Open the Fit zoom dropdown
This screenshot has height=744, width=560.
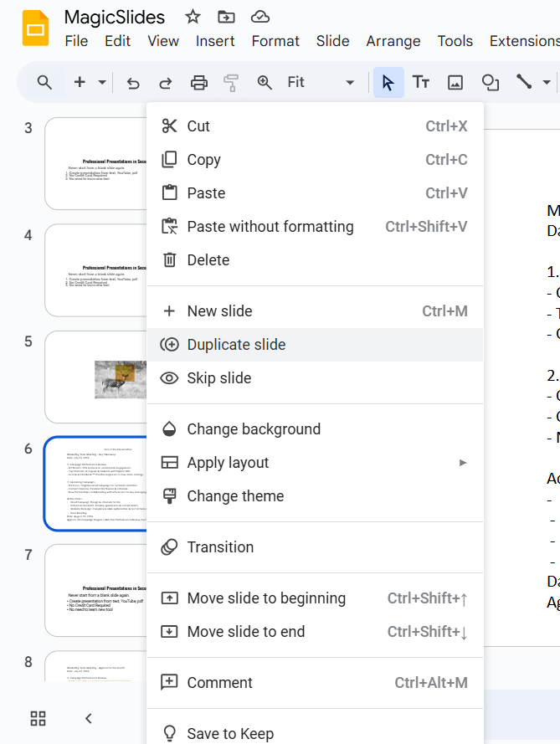click(321, 82)
